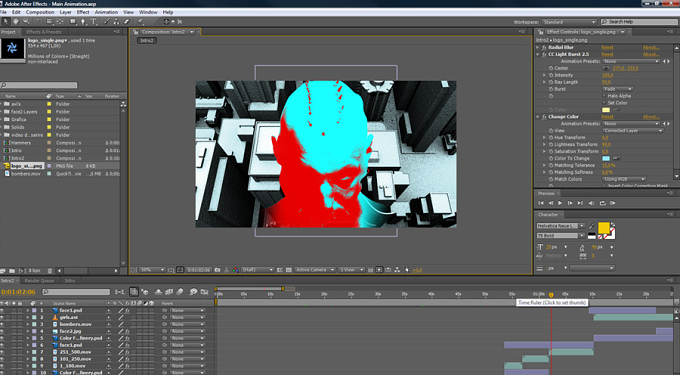Open the Workspace Standard dropdown
680x375 pixels.
point(569,22)
